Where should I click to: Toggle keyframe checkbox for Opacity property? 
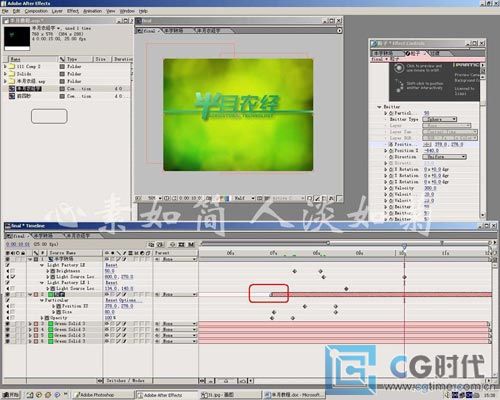(13, 318)
